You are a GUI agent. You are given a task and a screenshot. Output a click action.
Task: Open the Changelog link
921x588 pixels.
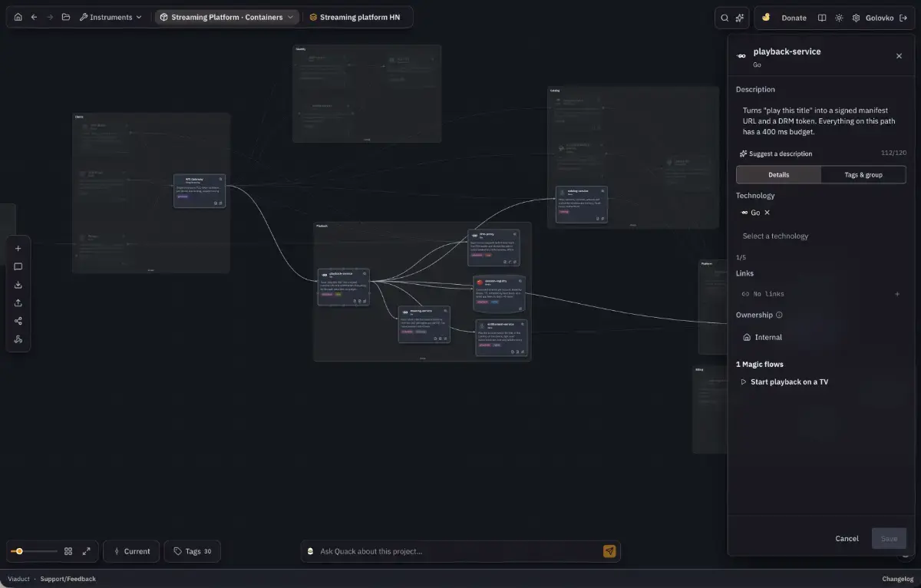point(898,579)
